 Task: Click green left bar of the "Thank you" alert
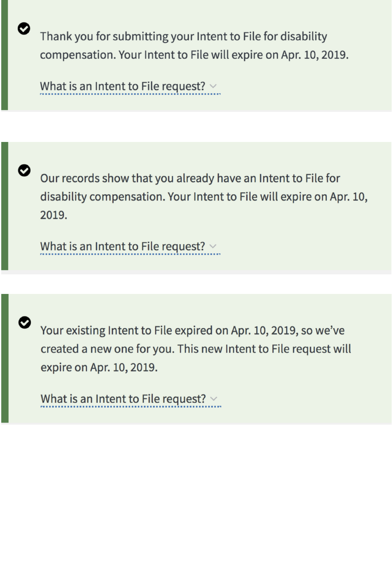[x=4, y=55]
